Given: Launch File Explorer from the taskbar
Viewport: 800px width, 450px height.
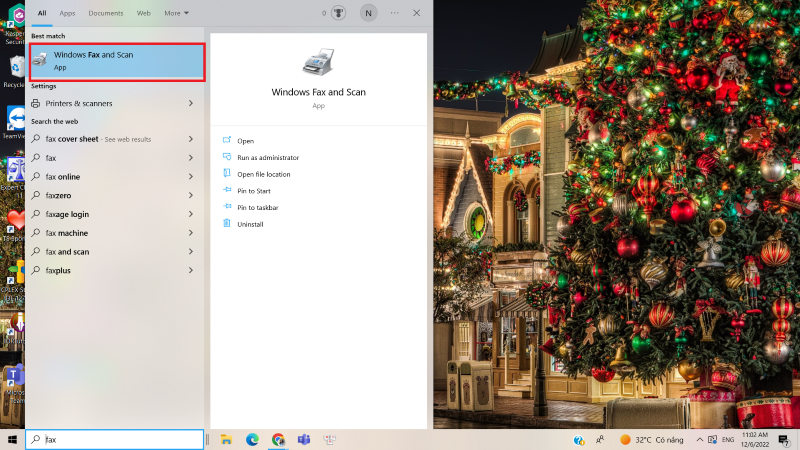Looking at the screenshot, I should [226, 439].
